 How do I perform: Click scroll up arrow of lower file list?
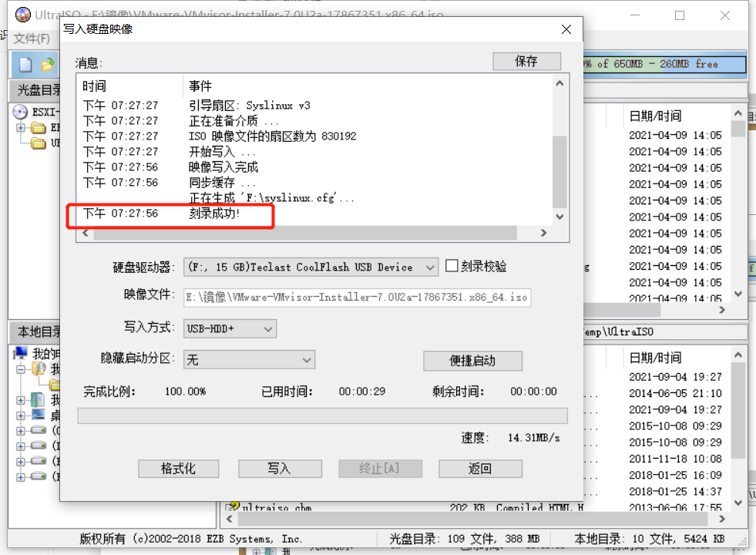[738, 355]
